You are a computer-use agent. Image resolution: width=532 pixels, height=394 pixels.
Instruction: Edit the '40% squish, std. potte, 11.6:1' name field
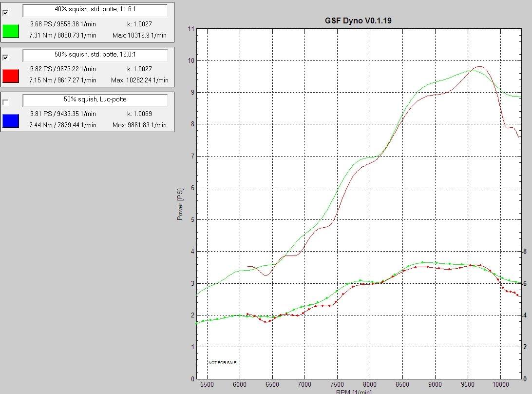click(95, 10)
